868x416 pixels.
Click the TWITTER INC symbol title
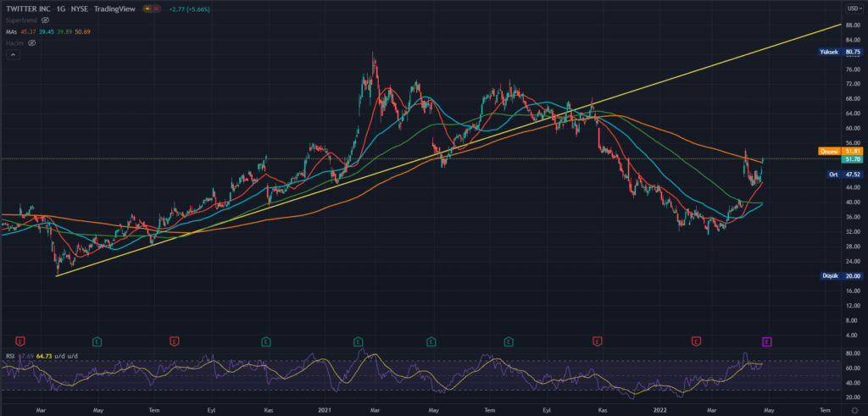pyautogui.click(x=28, y=8)
